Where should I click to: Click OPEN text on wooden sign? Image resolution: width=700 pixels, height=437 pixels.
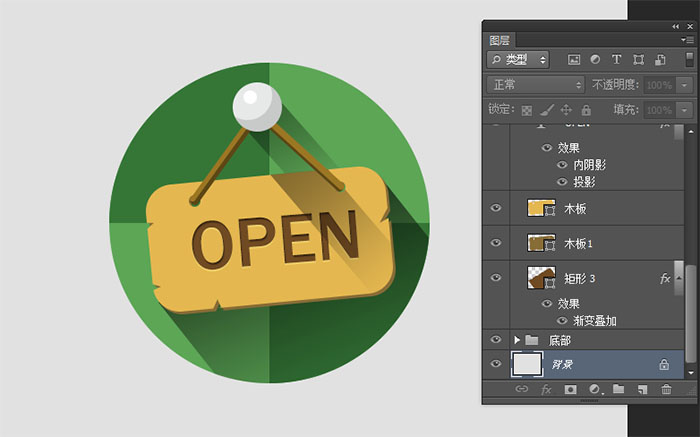[x=275, y=240]
